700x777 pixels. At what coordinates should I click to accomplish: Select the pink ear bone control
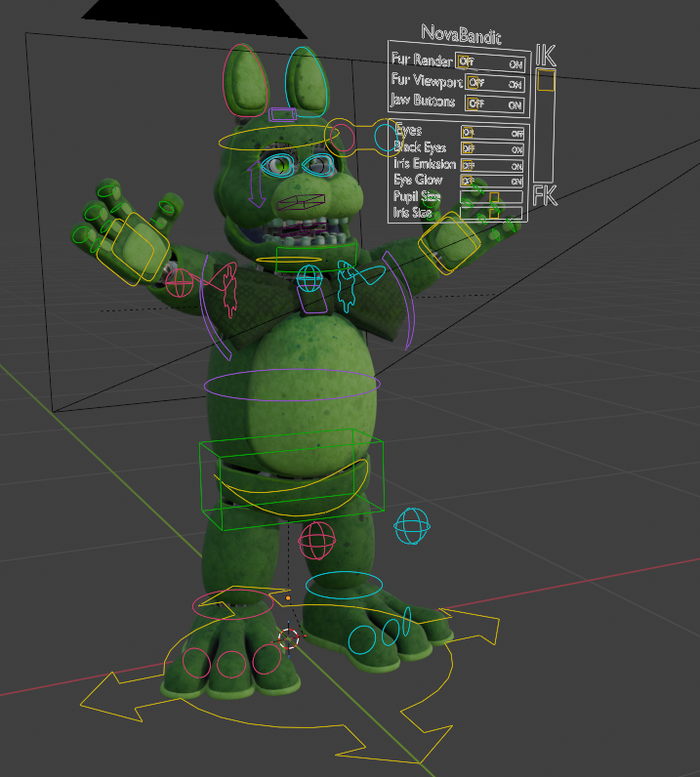click(x=245, y=80)
